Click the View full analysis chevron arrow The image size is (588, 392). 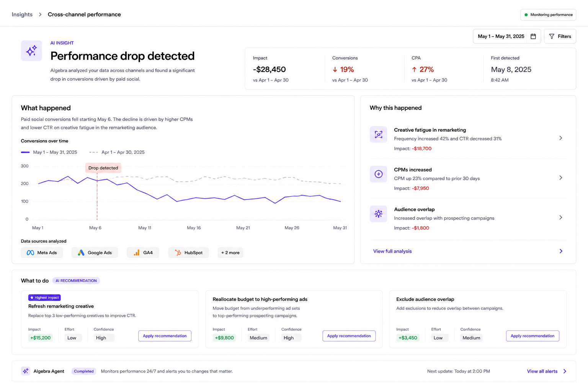(561, 251)
